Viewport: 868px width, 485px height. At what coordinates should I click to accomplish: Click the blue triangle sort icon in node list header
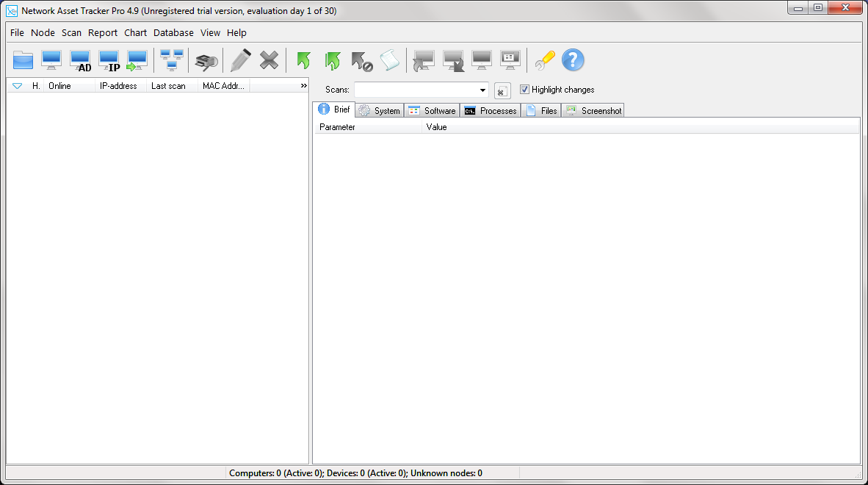pyautogui.click(x=17, y=86)
